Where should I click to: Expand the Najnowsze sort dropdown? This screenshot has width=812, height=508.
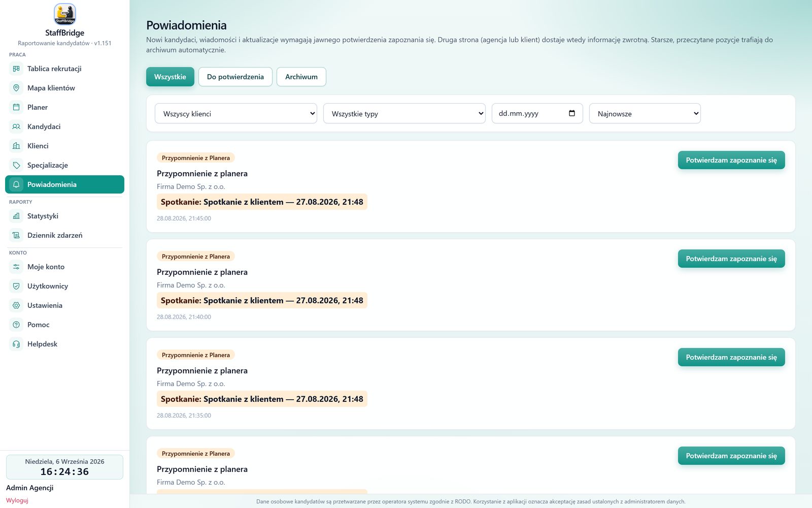[645, 113]
